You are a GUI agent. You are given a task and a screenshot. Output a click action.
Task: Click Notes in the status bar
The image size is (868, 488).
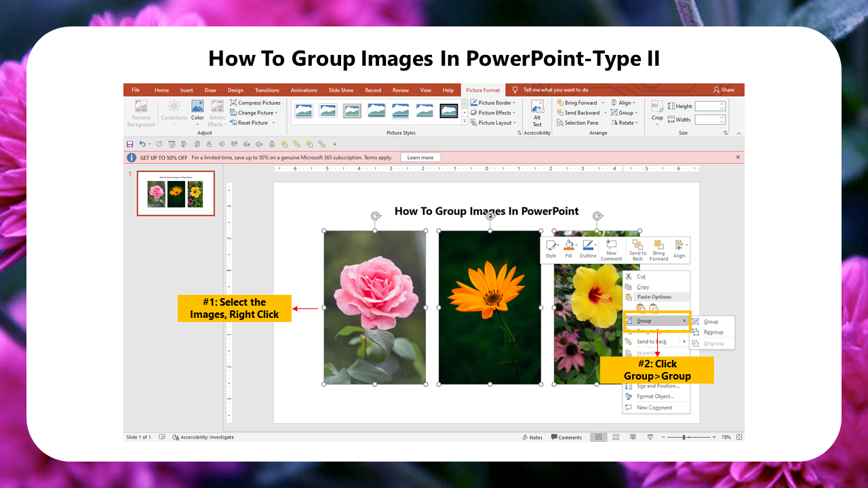(532, 437)
